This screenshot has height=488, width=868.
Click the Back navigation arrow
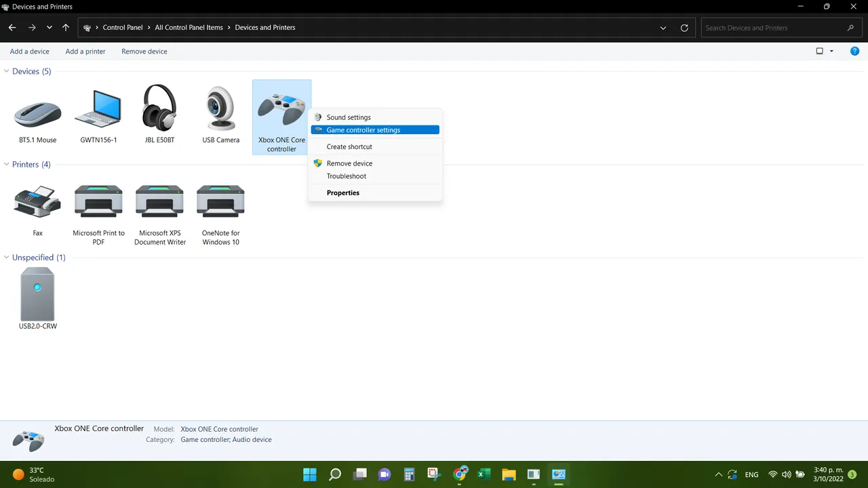click(12, 28)
